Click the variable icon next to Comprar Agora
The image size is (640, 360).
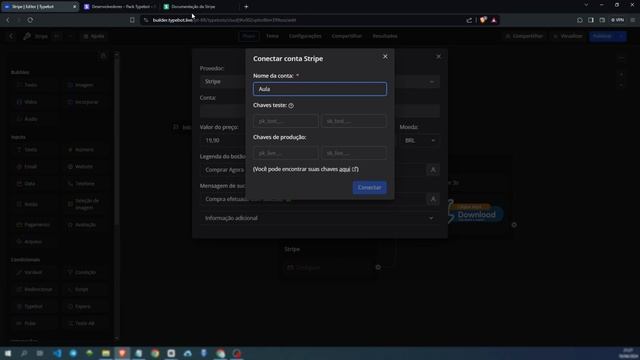pyautogui.click(x=433, y=170)
